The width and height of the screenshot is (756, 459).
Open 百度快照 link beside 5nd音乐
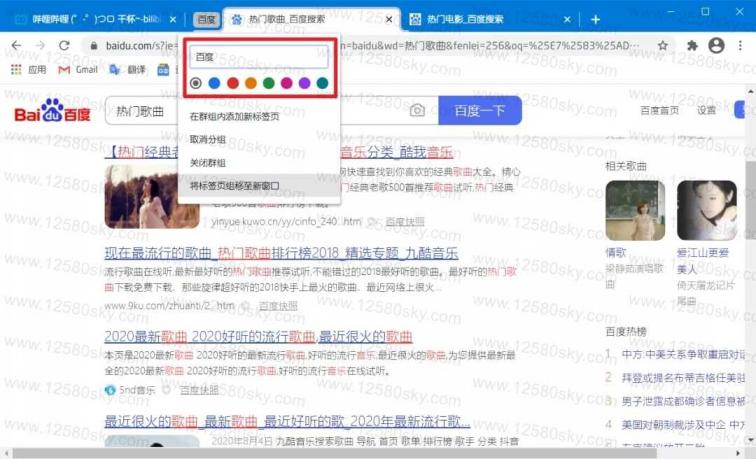199,390
